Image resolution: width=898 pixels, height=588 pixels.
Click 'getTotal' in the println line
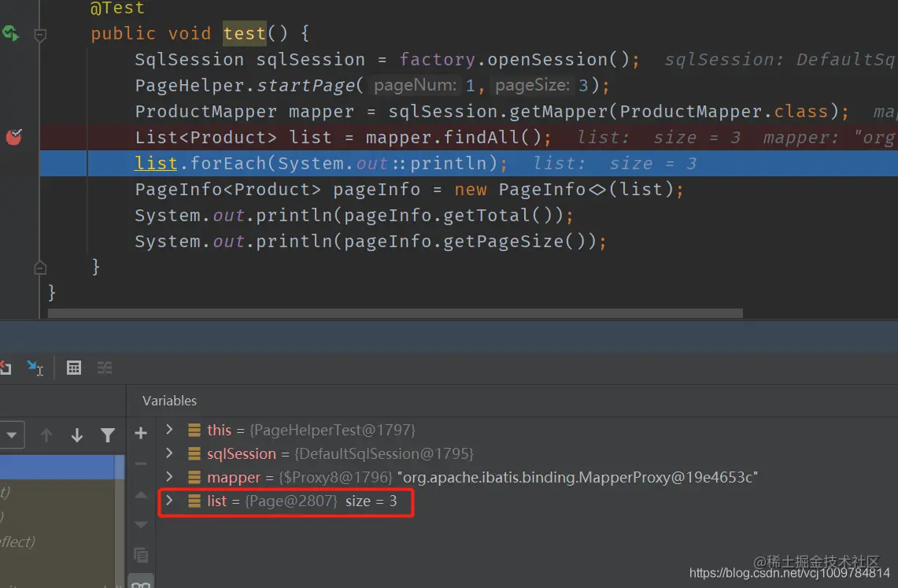pyautogui.click(x=487, y=215)
